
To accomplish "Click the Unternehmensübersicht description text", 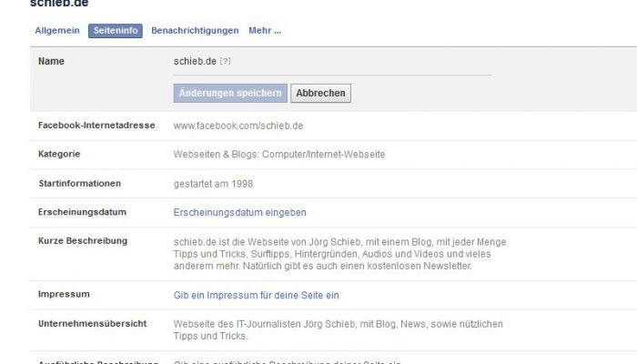I will [x=338, y=329].
